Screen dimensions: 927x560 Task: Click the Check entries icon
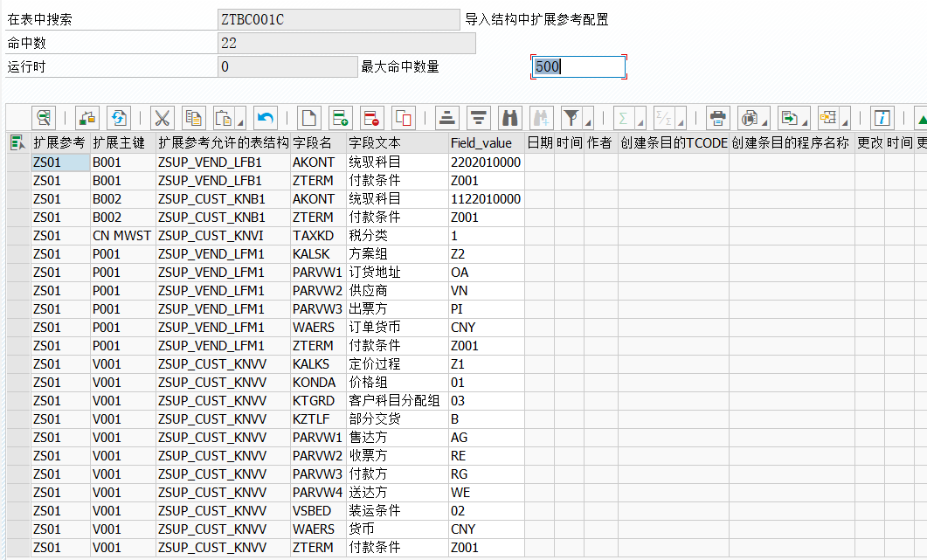coord(87,118)
